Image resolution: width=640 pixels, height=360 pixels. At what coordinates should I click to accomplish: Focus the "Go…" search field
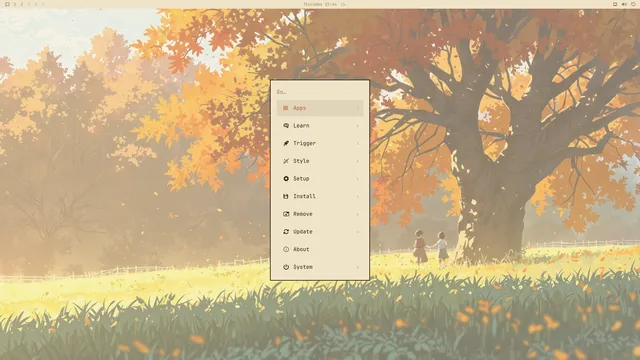click(x=320, y=92)
